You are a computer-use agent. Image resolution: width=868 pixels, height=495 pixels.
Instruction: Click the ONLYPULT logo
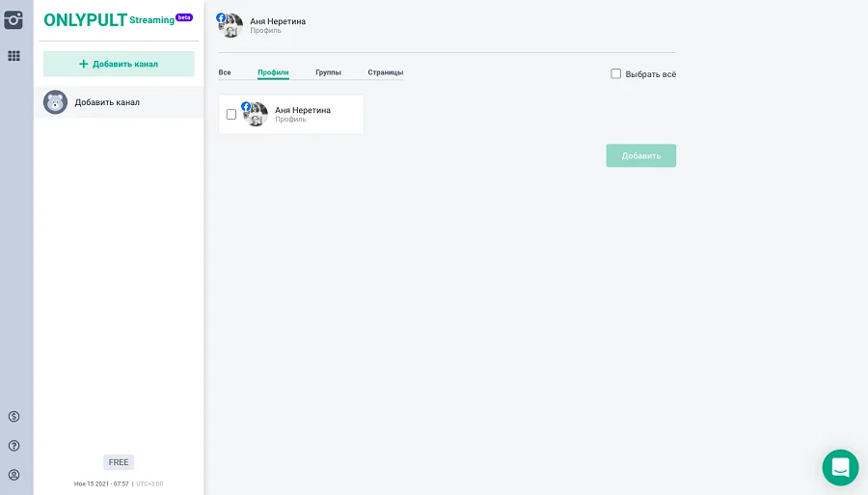(85, 20)
